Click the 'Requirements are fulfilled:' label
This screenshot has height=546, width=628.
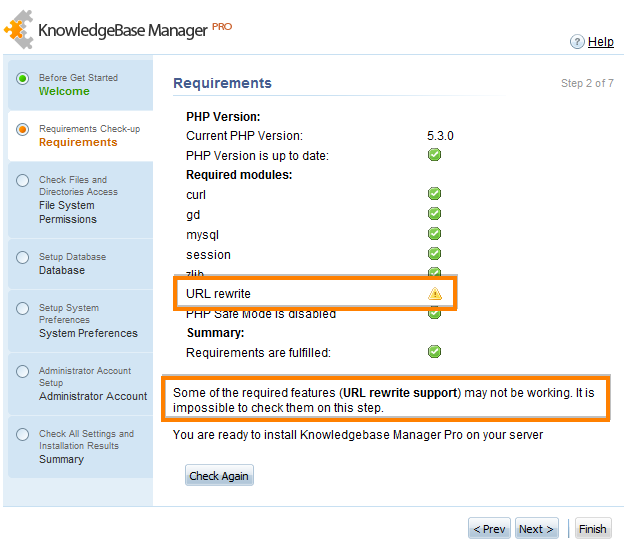coord(258,353)
